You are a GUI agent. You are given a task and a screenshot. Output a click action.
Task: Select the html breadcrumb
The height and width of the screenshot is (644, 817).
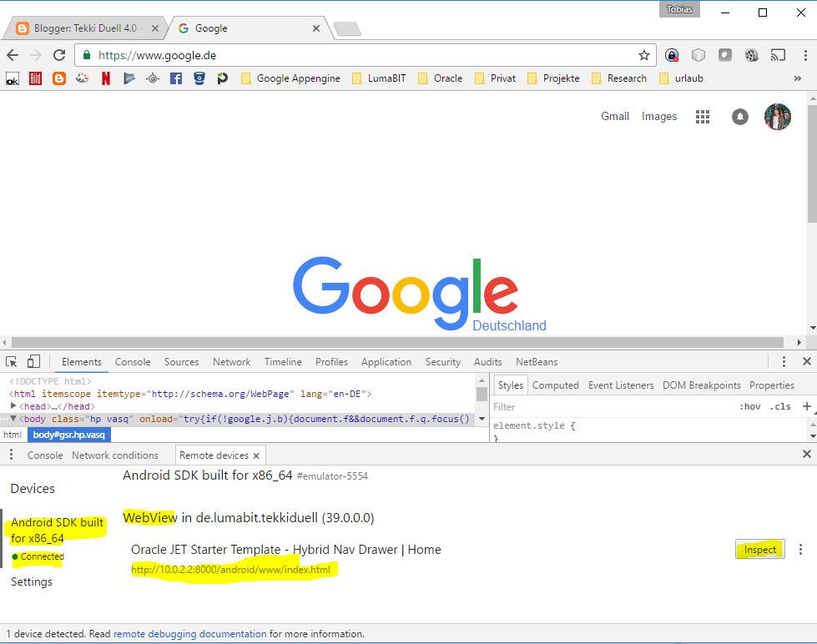pyautogui.click(x=13, y=435)
